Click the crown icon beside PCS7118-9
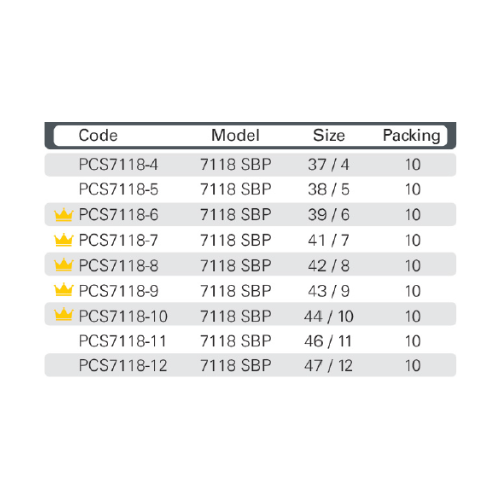Image resolution: width=500 pixels, height=500 pixels. tap(63, 290)
